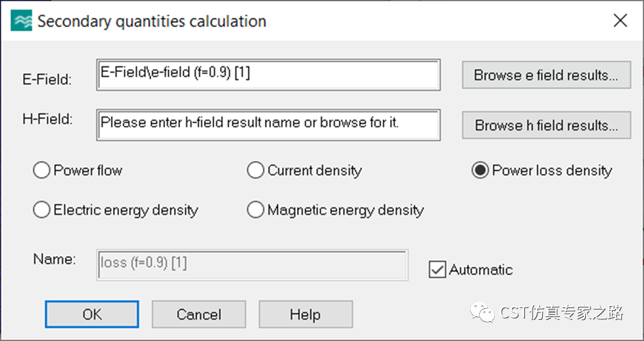Click into the E-Field text box
This screenshot has width=644, height=341.
tap(268, 75)
